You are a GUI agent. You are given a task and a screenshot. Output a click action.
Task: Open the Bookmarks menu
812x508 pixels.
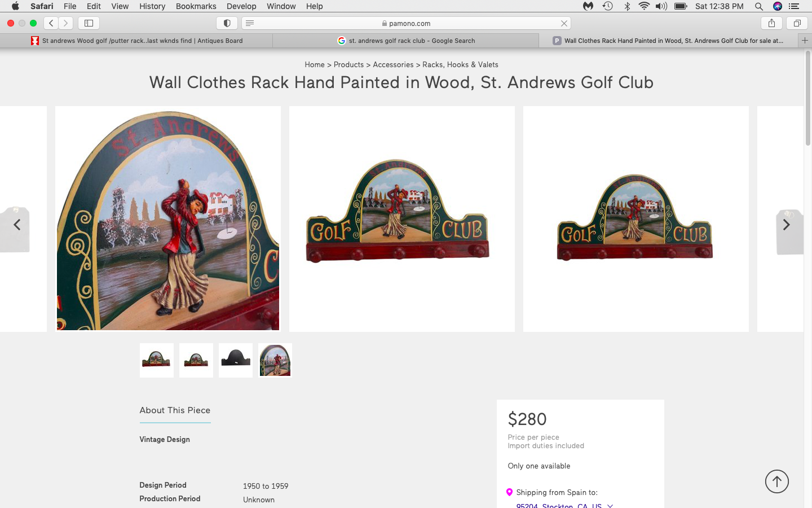click(196, 6)
